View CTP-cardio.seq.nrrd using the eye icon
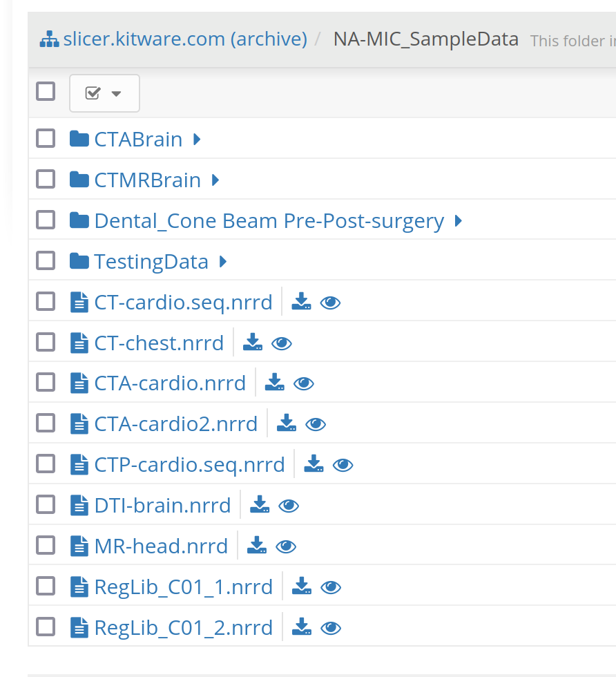The image size is (616, 677). click(343, 464)
